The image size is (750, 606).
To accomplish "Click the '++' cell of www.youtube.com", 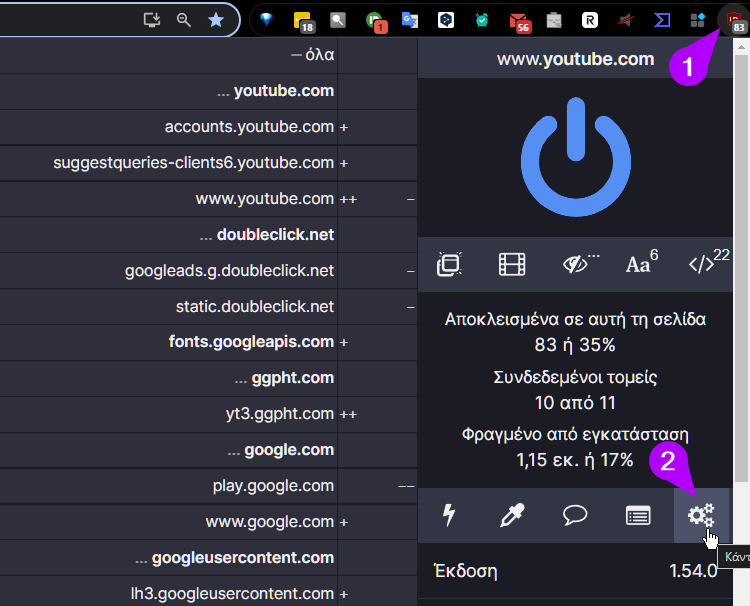I will (377, 199).
